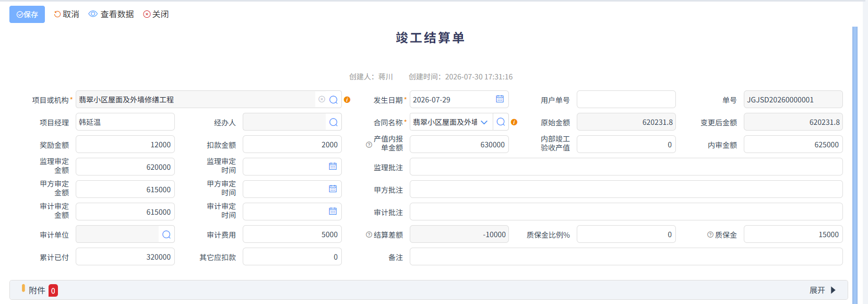Open the calendar for 监理审定时间
The image size is (868, 304).
[x=332, y=166]
